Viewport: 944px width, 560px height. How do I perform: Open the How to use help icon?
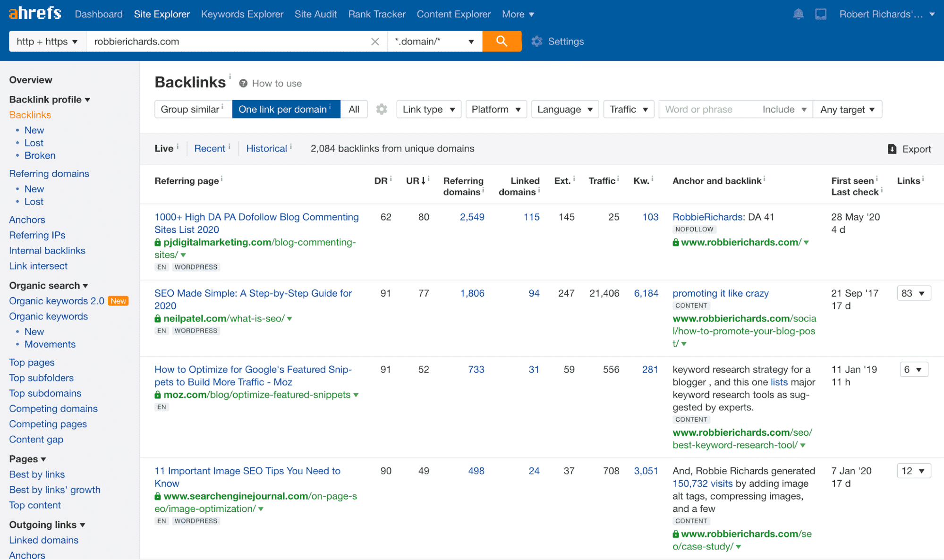(x=243, y=83)
